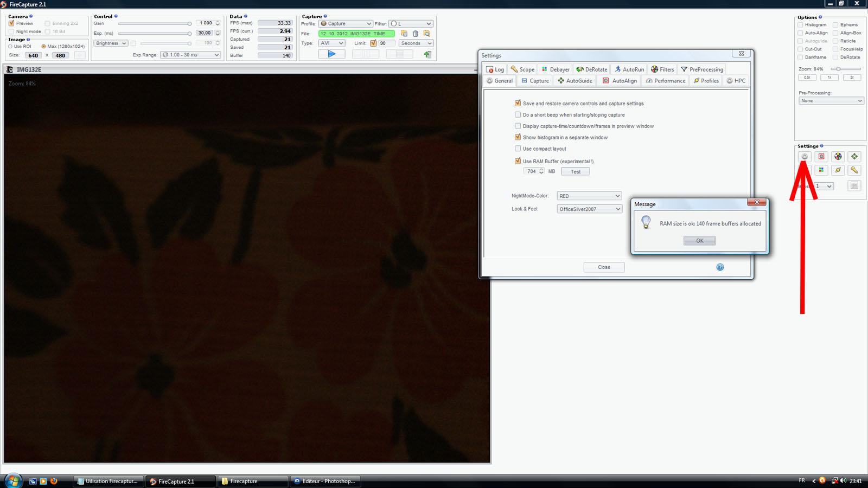Open the green AutoGuide arrows settings icon
The image size is (868, 488).
point(854,156)
